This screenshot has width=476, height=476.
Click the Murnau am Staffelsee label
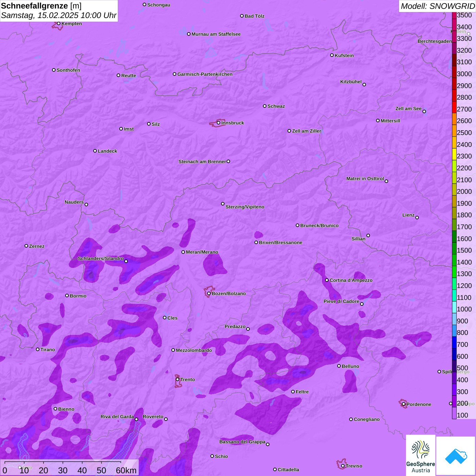pyautogui.click(x=216, y=34)
